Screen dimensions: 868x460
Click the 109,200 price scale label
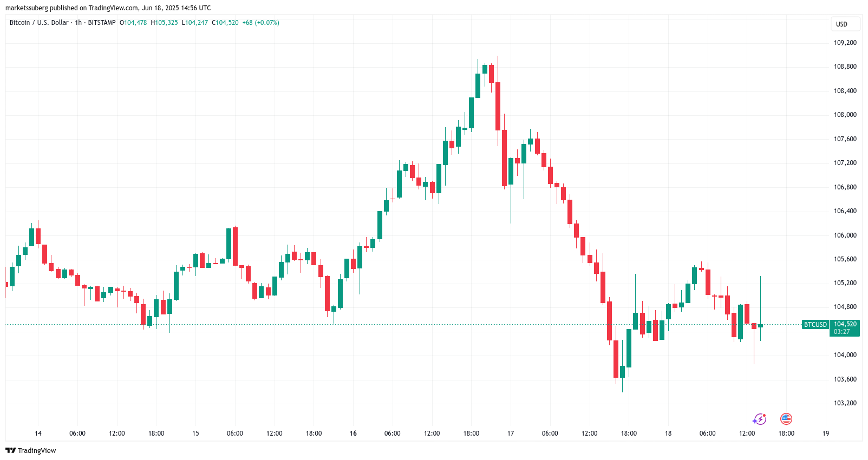(845, 43)
